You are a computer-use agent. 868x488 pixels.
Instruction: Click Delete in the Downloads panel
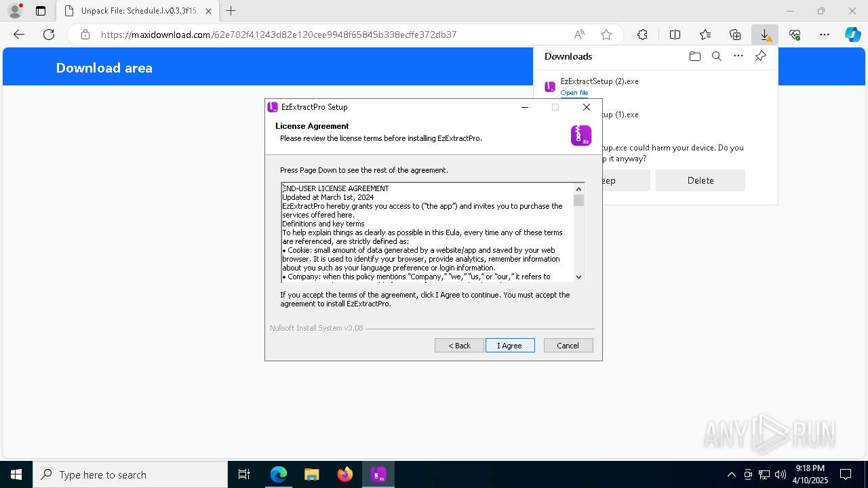coord(701,180)
